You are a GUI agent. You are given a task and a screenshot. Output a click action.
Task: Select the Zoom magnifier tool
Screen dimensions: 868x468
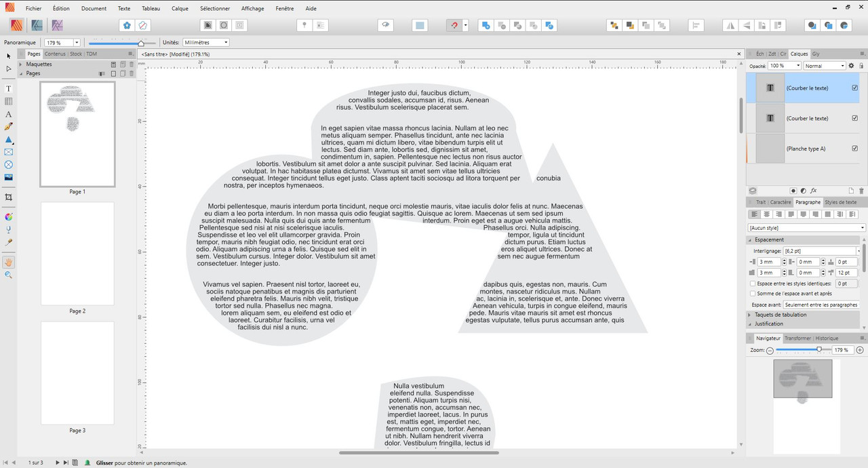(9, 275)
